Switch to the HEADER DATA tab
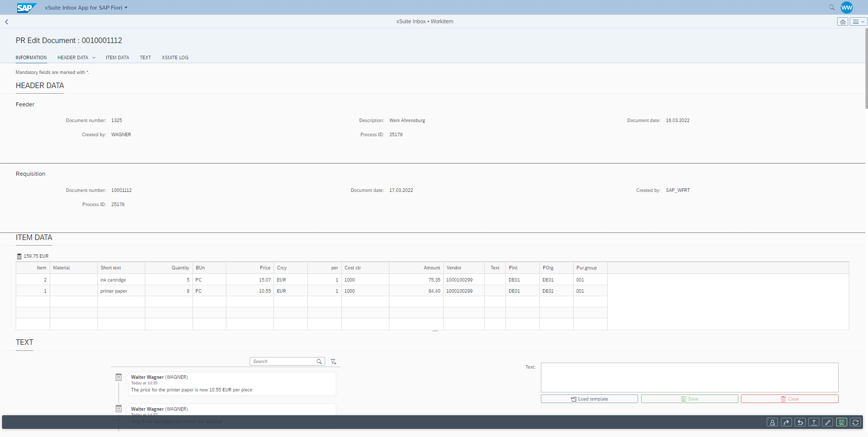The image size is (868, 437). pyautogui.click(x=73, y=58)
